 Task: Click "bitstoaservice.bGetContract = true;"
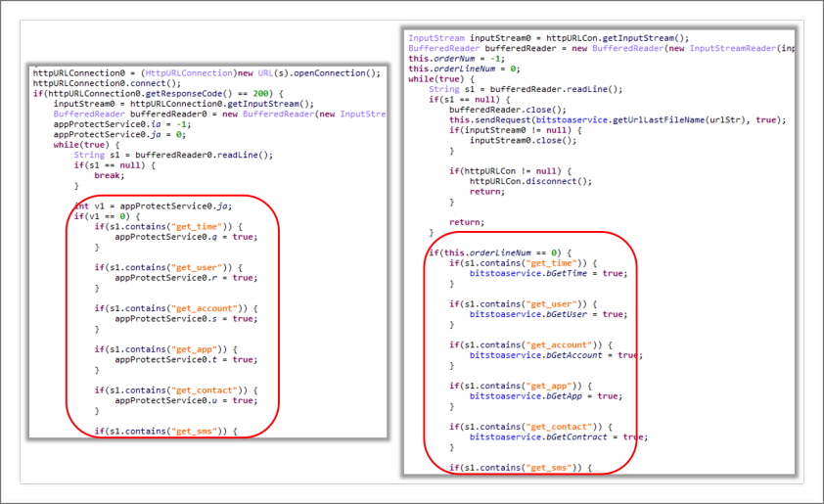pyautogui.click(x=559, y=437)
